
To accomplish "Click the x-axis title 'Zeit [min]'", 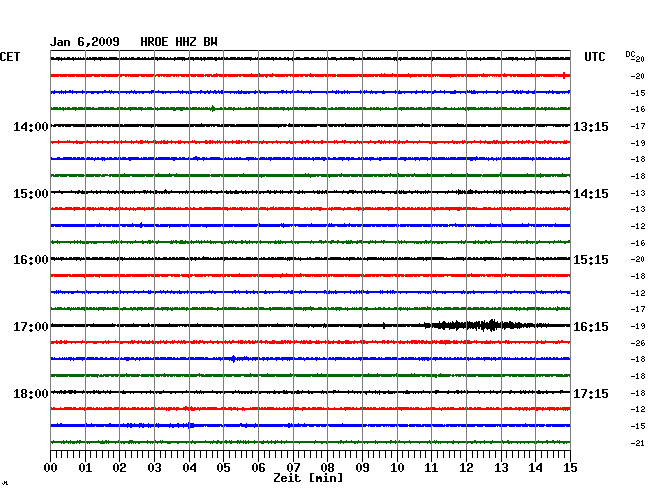I will pos(308,478).
